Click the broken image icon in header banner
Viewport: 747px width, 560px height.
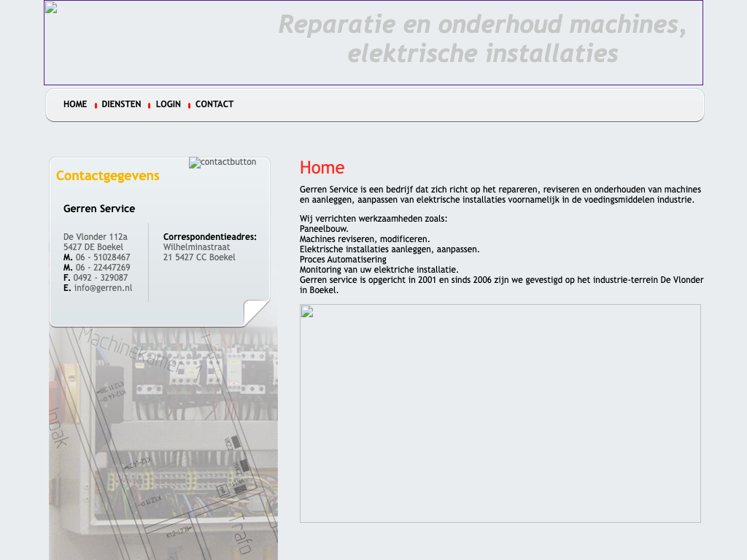tap(51, 8)
